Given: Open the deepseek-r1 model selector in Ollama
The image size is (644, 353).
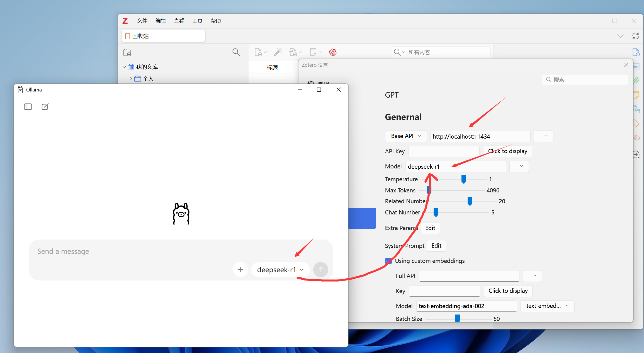Looking at the screenshot, I should tap(280, 270).
